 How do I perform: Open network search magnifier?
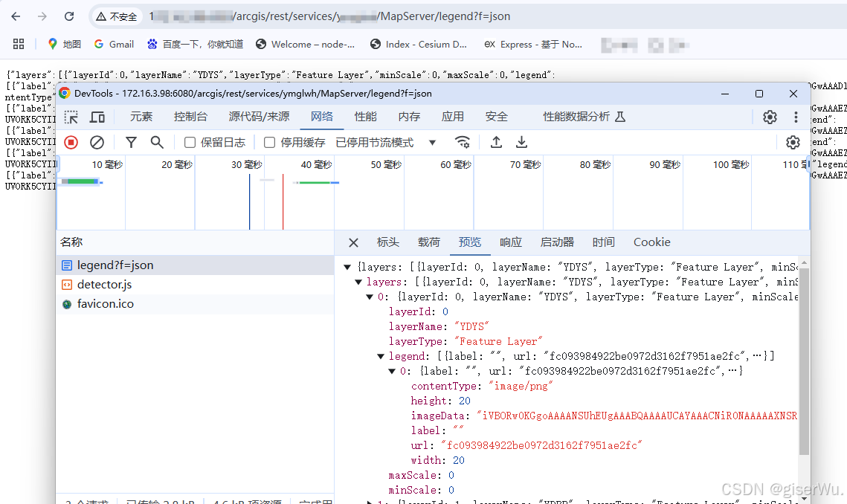point(157,142)
